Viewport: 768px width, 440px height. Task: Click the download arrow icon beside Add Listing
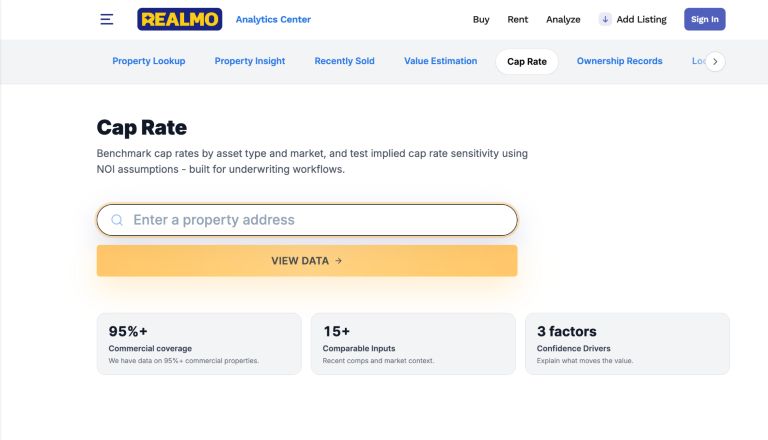click(x=605, y=19)
